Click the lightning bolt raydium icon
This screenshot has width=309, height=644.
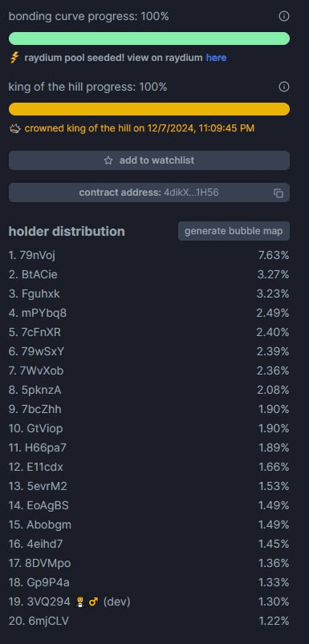[14, 58]
